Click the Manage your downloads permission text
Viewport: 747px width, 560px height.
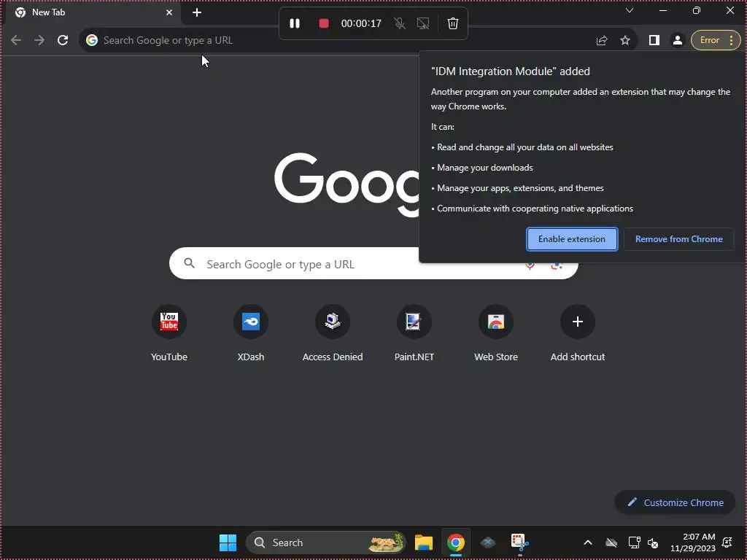point(485,168)
